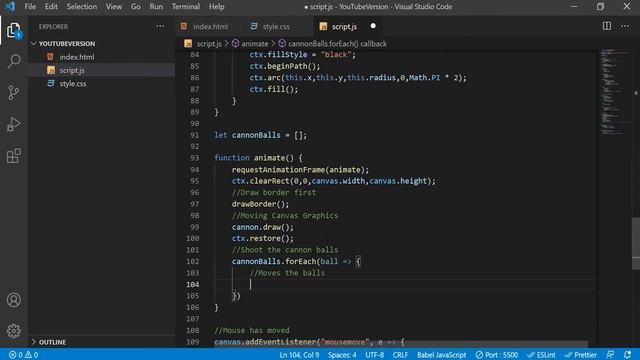Open the Explorer view in the activity bar

pyautogui.click(x=13, y=30)
